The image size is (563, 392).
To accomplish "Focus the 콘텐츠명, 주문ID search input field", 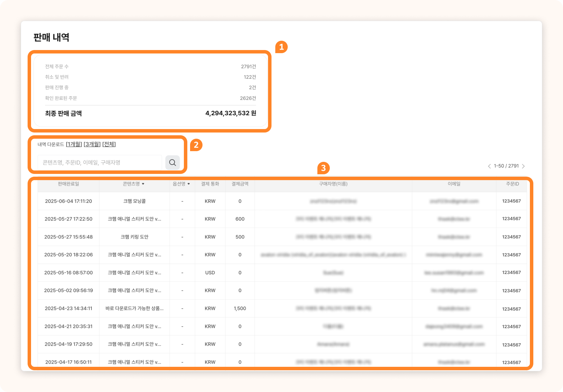I will point(100,163).
